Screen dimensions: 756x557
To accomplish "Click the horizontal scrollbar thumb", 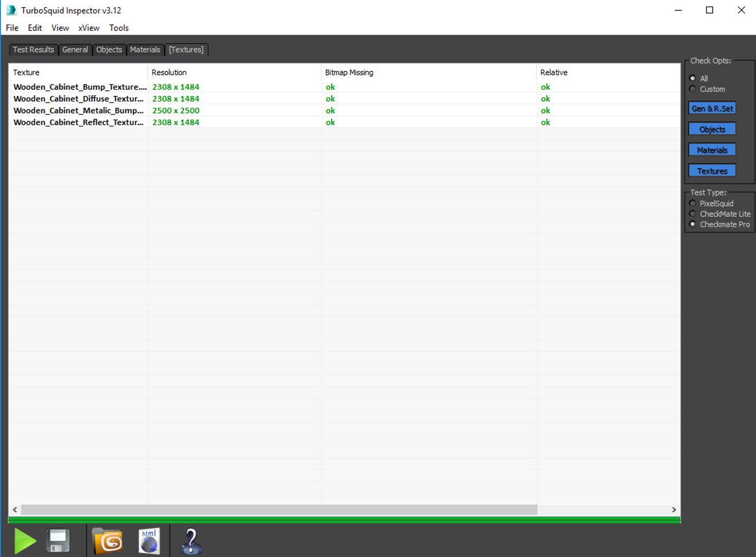I will [279, 510].
